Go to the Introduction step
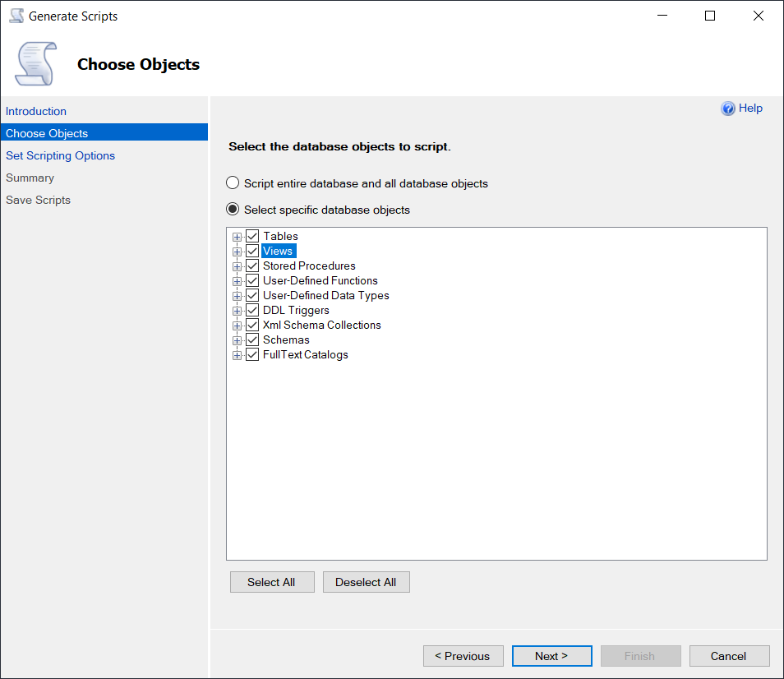The image size is (784, 679). [x=36, y=111]
